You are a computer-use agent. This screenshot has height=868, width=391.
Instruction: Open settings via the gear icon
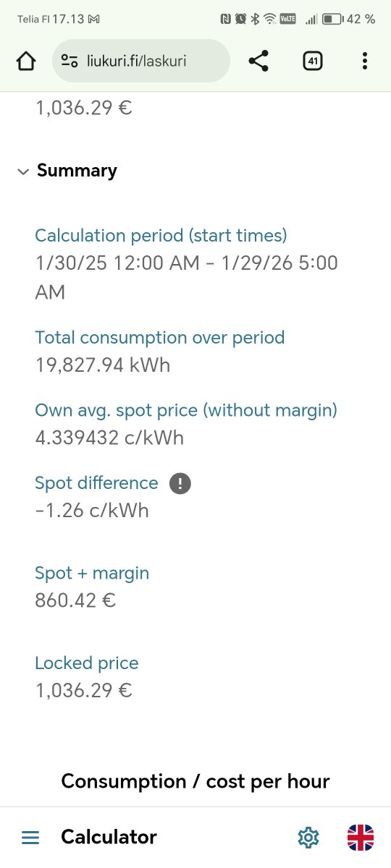[308, 838]
